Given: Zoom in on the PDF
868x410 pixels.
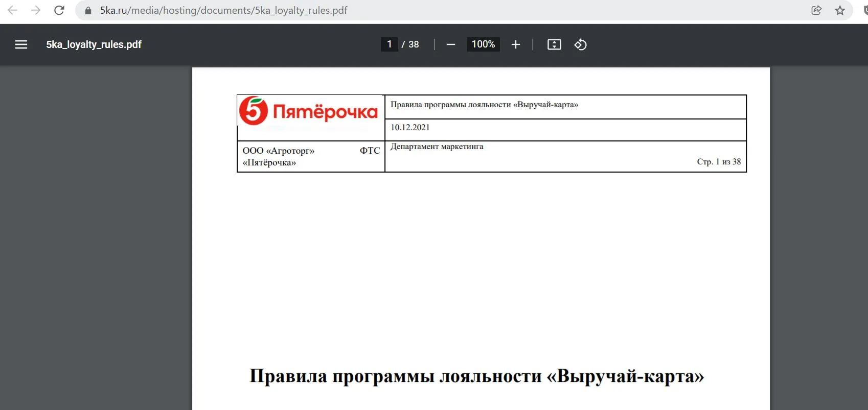Looking at the screenshot, I should 516,44.
